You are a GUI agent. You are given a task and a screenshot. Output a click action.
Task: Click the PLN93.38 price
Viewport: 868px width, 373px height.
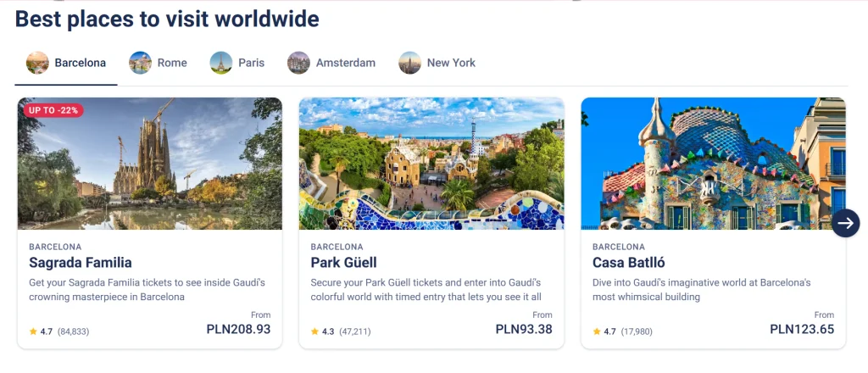tap(524, 329)
